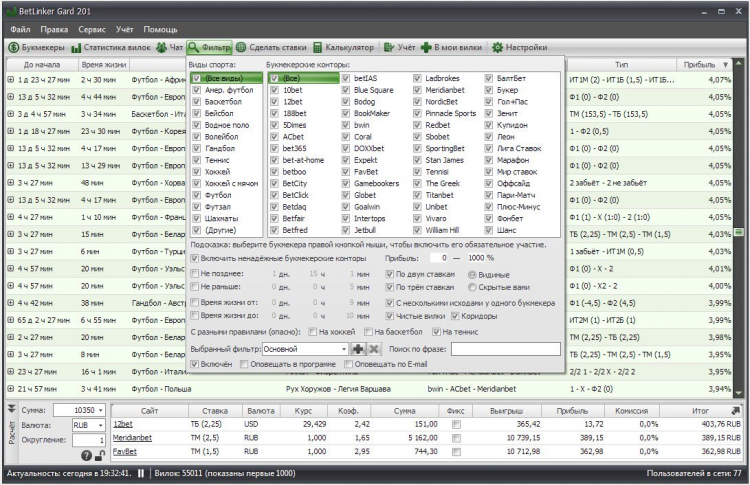Open the FavBet site link
The image size is (750, 485).
[x=125, y=452]
